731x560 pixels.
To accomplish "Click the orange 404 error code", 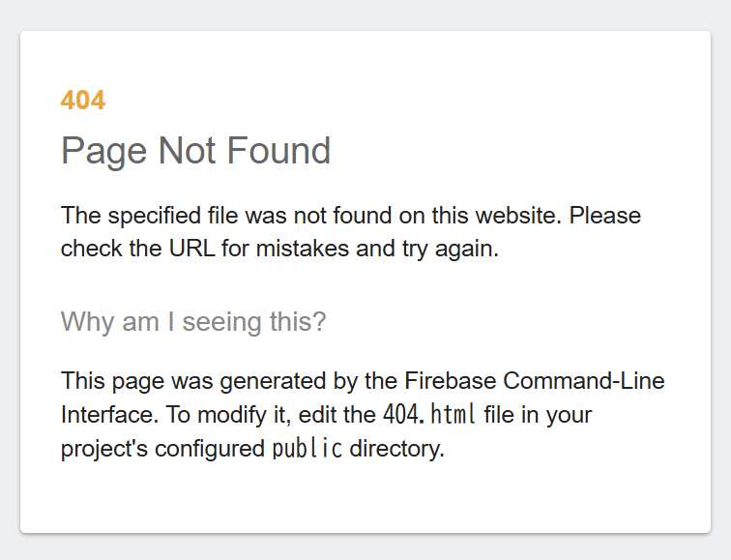I will (x=82, y=101).
